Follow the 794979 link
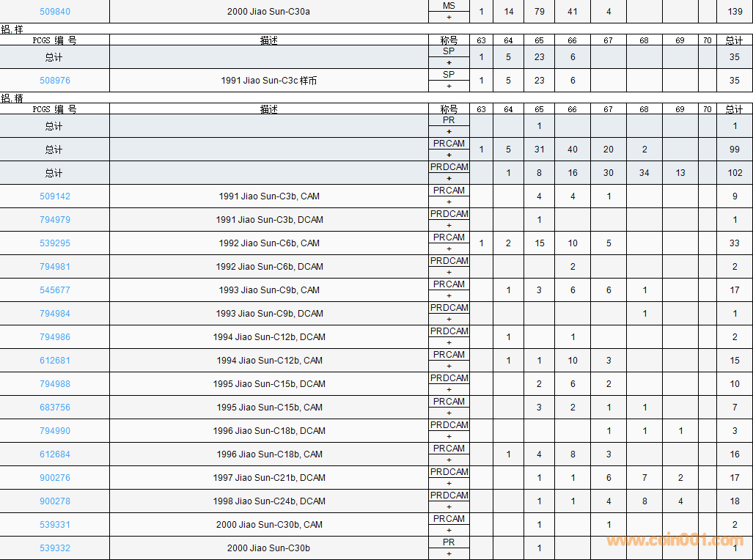 point(55,220)
